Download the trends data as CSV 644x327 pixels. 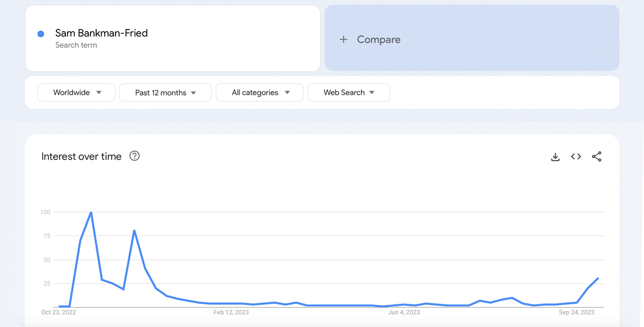click(555, 156)
